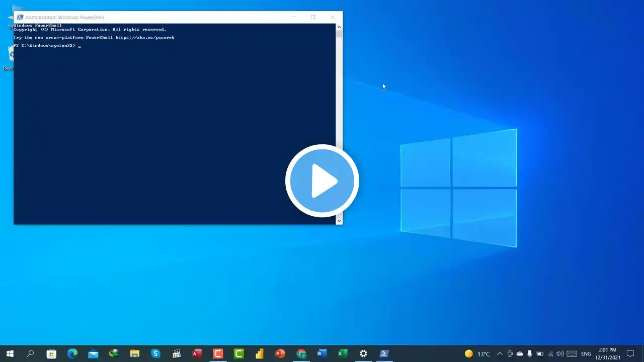The image size is (644, 362).
Task: Open the touch keyboard icon
Action: coord(571,354)
